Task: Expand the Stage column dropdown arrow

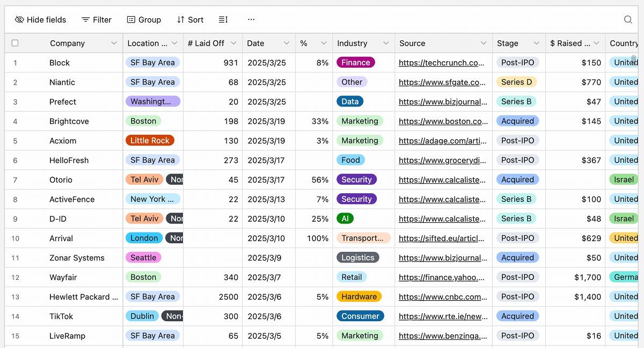Action: 536,44
